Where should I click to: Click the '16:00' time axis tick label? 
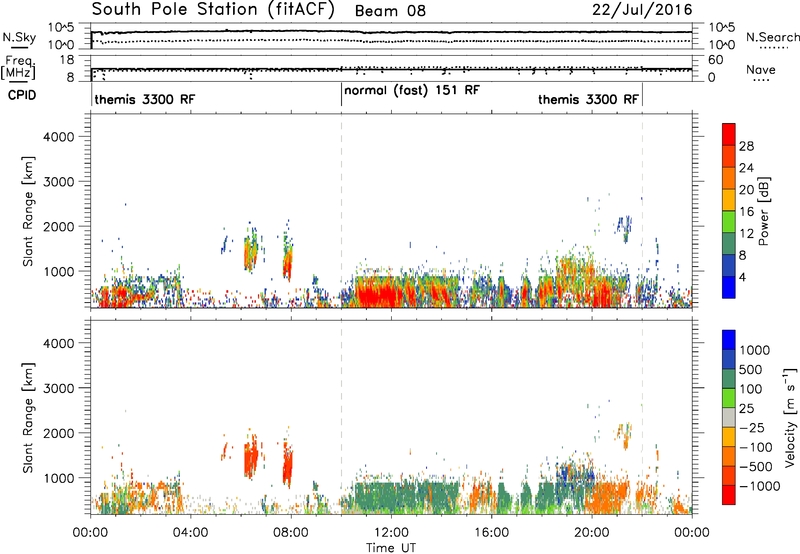[x=491, y=533]
